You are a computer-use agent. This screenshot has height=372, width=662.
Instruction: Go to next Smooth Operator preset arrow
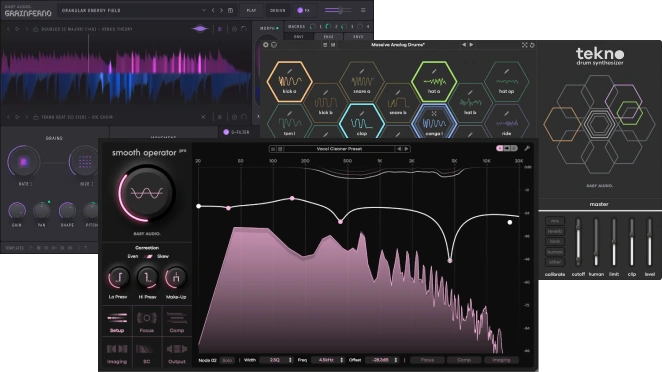pos(406,149)
